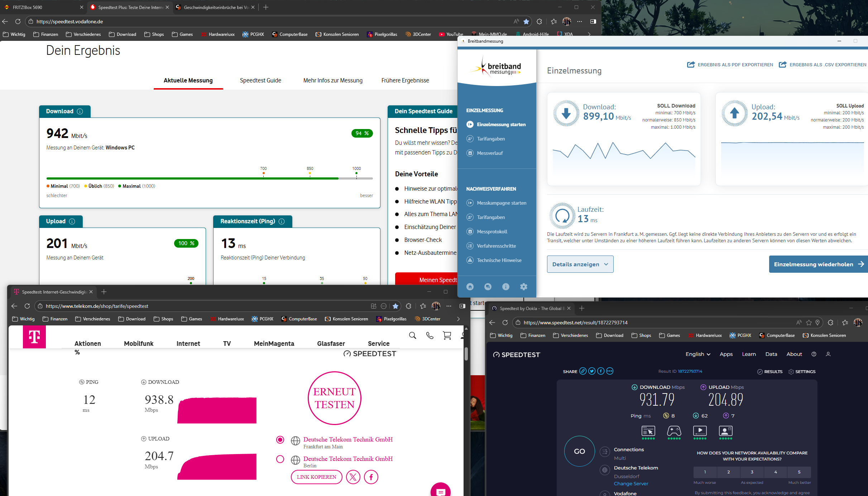Click the home icon in Breitbandmessung sidebar
The width and height of the screenshot is (868, 496).
[x=470, y=287]
